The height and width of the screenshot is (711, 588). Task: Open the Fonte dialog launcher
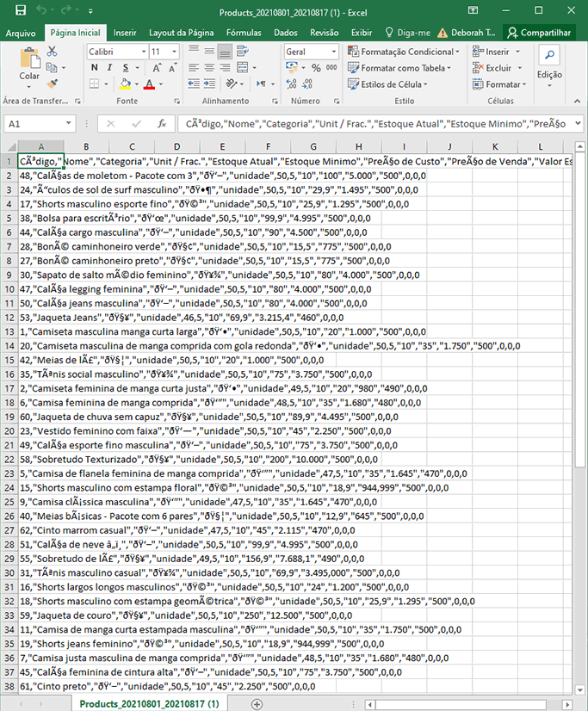tap(176, 101)
